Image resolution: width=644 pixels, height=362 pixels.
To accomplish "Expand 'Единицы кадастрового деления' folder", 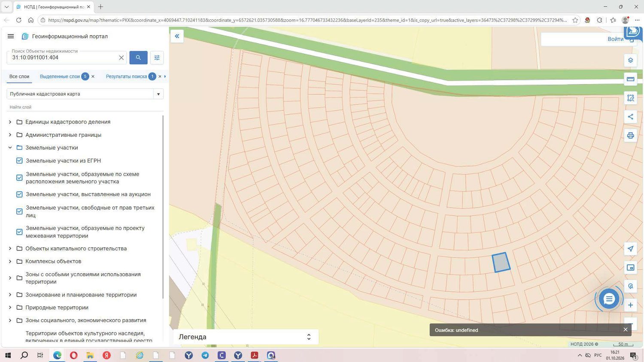I will (x=10, y=122).
